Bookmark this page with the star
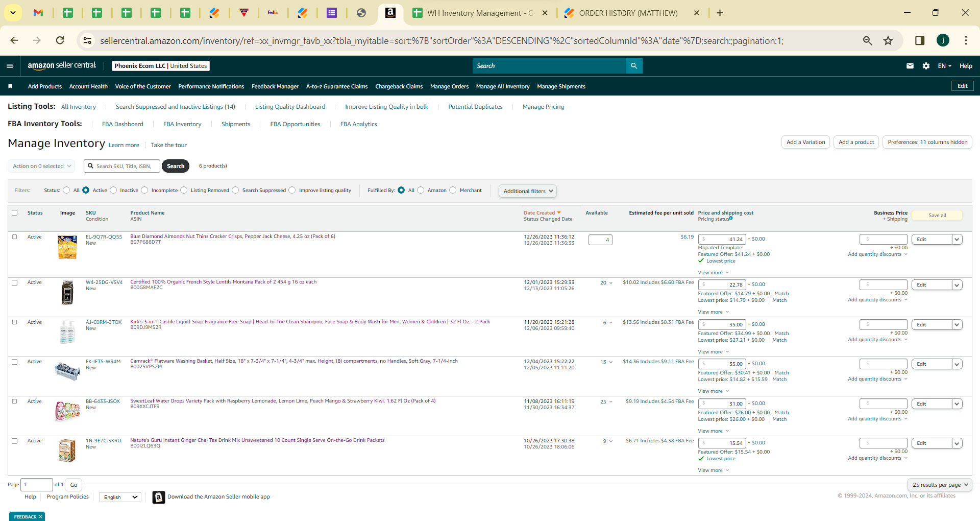 (888, 40)
